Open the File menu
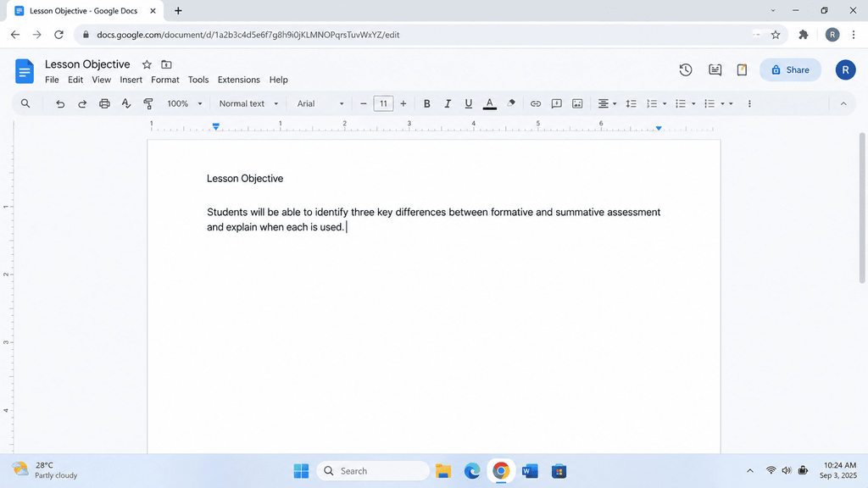 coord(52,80)
